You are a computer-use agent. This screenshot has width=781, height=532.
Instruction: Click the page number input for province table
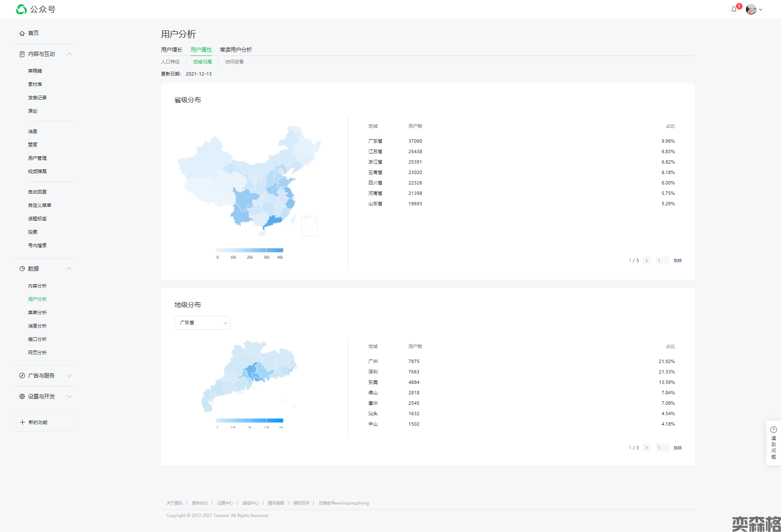point(662,261)
